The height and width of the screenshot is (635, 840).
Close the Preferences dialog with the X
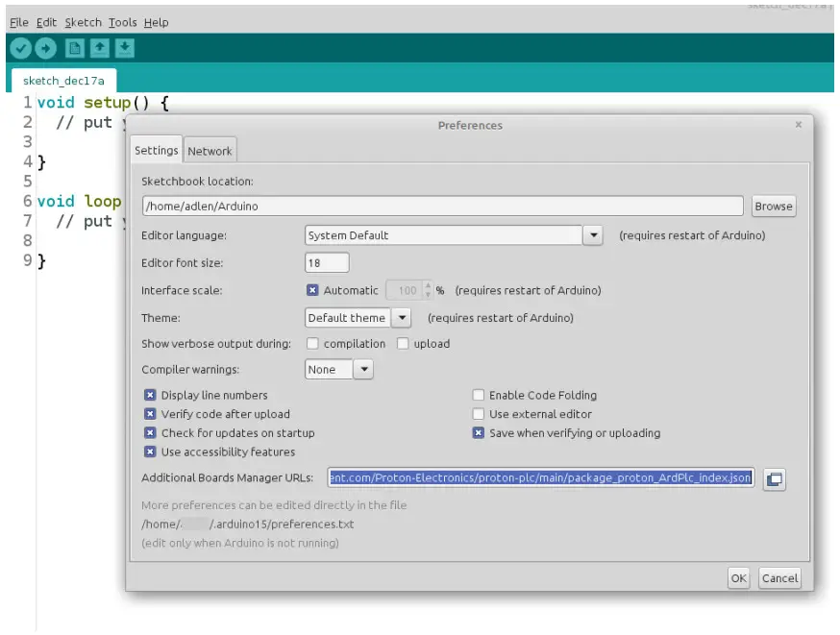[798, 125]
